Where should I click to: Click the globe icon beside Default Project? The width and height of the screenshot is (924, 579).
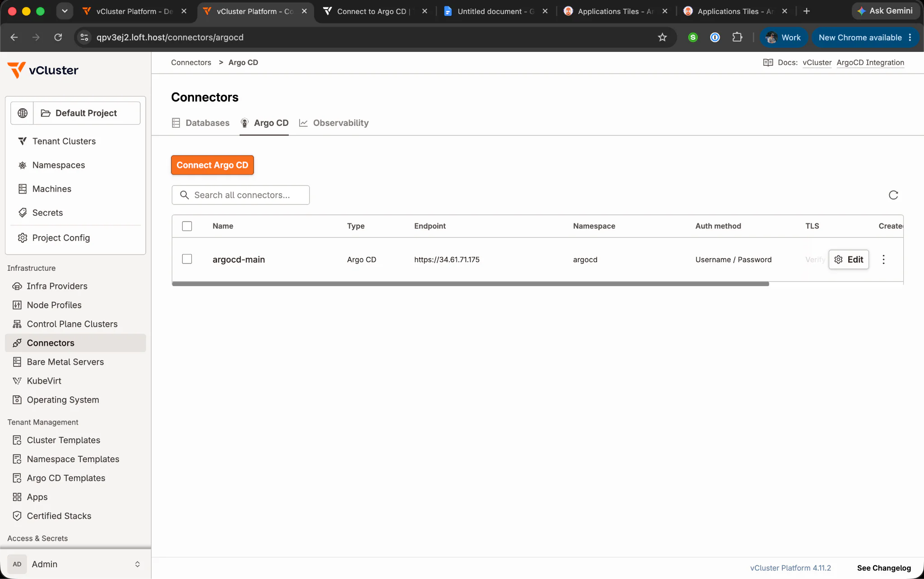click(23, 113)
